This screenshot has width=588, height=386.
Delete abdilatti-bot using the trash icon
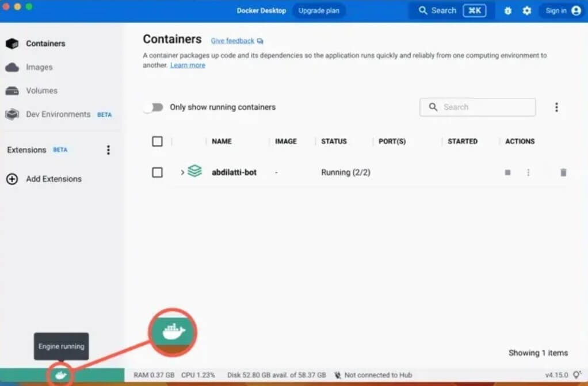coord(563,173)
